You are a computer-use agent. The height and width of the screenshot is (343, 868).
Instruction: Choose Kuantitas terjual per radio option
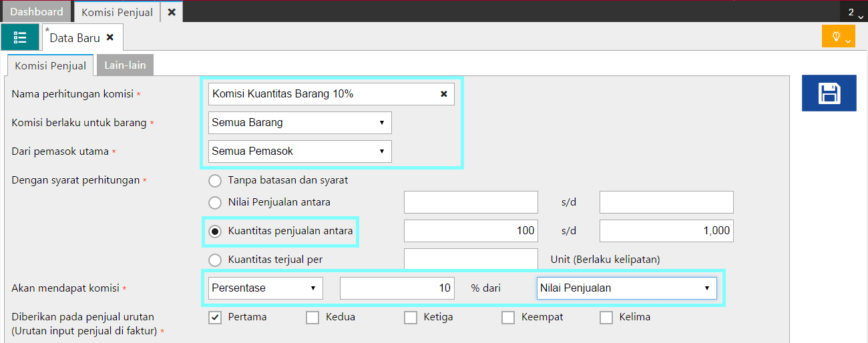(215, 260)
